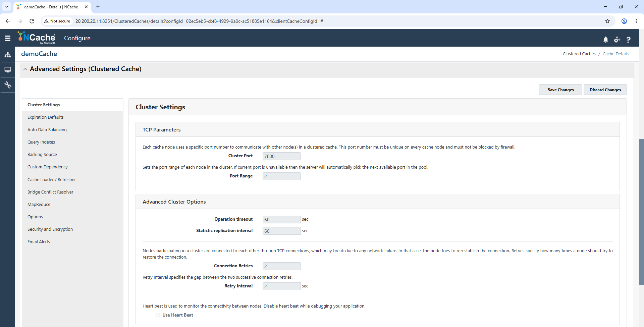Open the tab search dropdown
644x327 pixels.
pyautogui.click(x=7, y=7)
